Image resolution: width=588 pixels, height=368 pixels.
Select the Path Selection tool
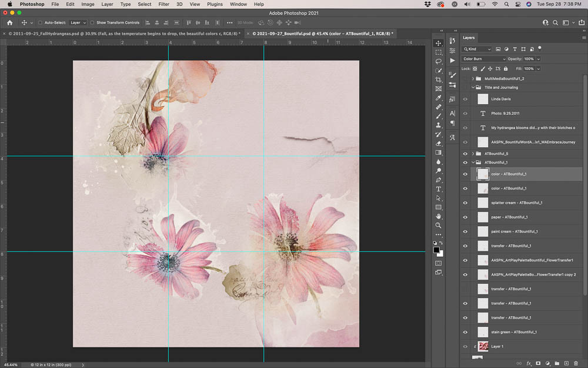pyautogui.click(x=439, y=198)
